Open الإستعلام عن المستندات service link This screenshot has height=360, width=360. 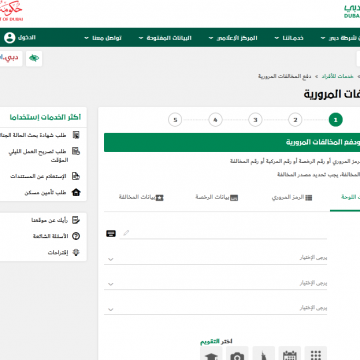point(38,176)
